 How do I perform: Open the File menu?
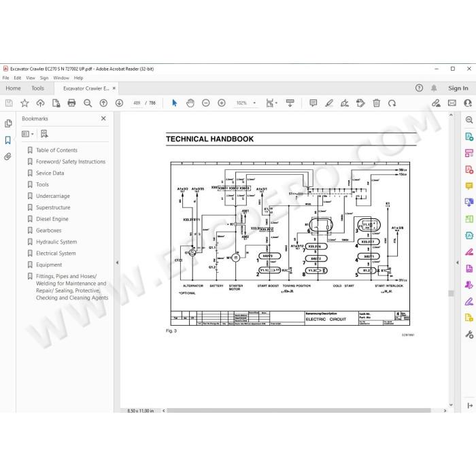(5, 78)
